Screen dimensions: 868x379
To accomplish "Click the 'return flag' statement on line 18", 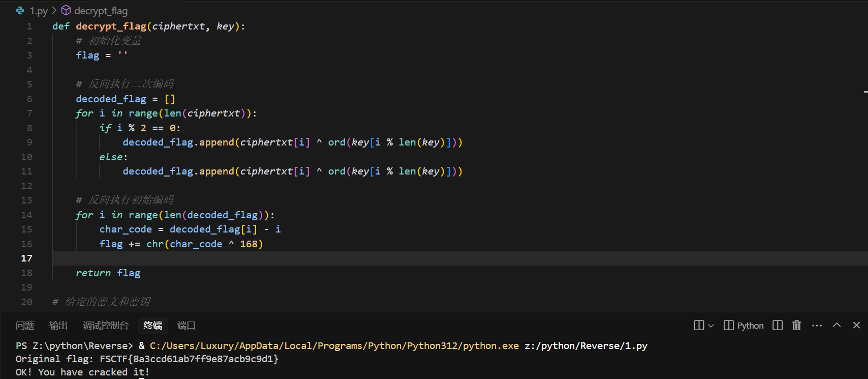I will tap(108, 273).
